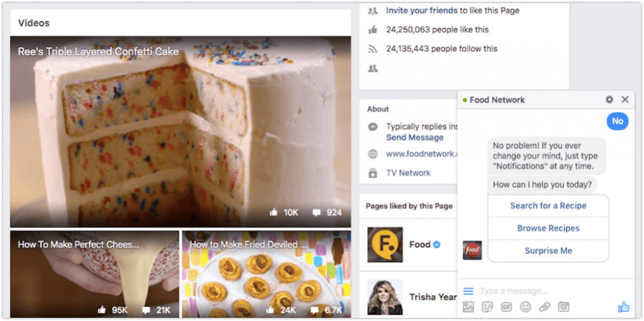Click the sent 'No' message bubble

tap(617, 122)
